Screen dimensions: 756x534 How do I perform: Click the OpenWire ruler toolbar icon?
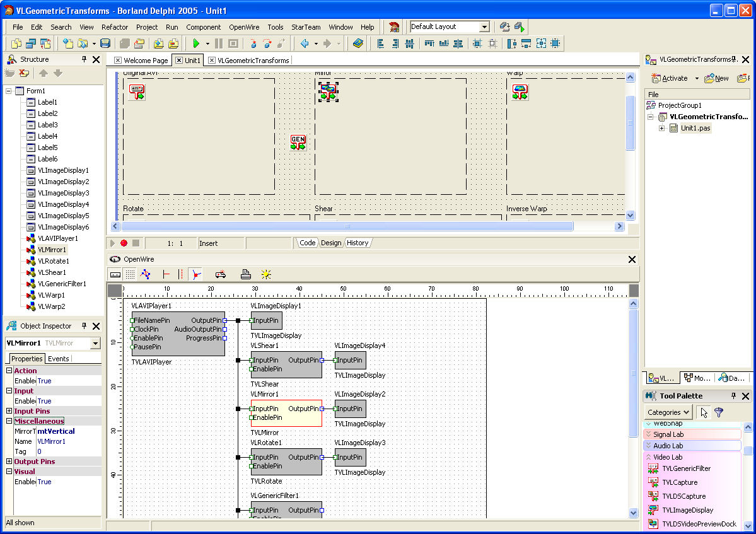115,274
